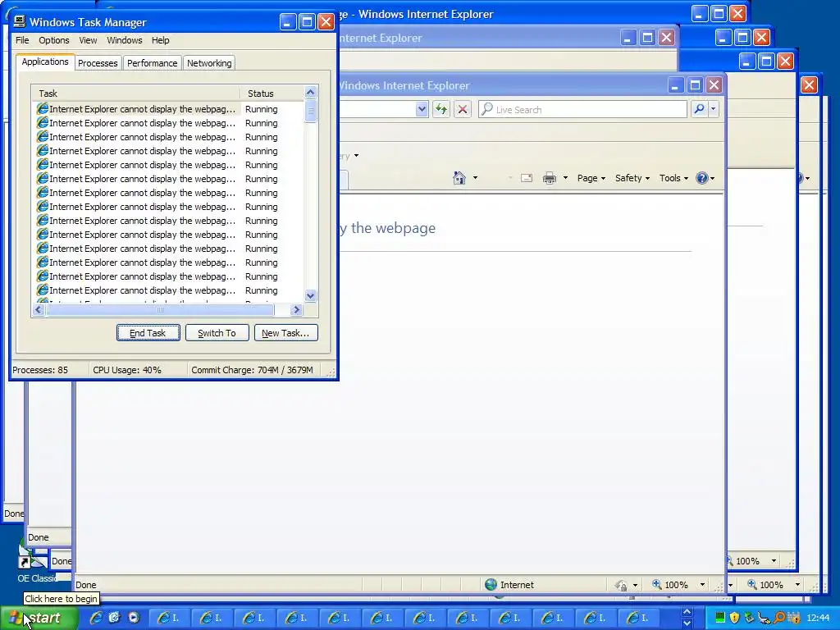Image resolution: width=840 pixels, height=630 pixels.
Task: Open front IE window zoom level dropdown
Action: point(702,585)
